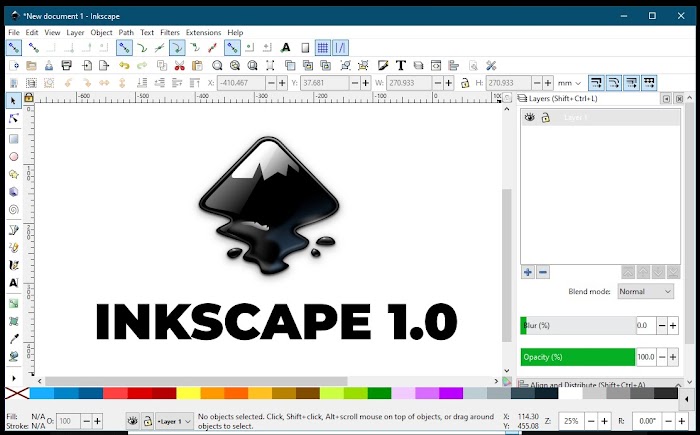Select the Node edit tool
This screenshot has width=700, height=435.
click(13, 119)
